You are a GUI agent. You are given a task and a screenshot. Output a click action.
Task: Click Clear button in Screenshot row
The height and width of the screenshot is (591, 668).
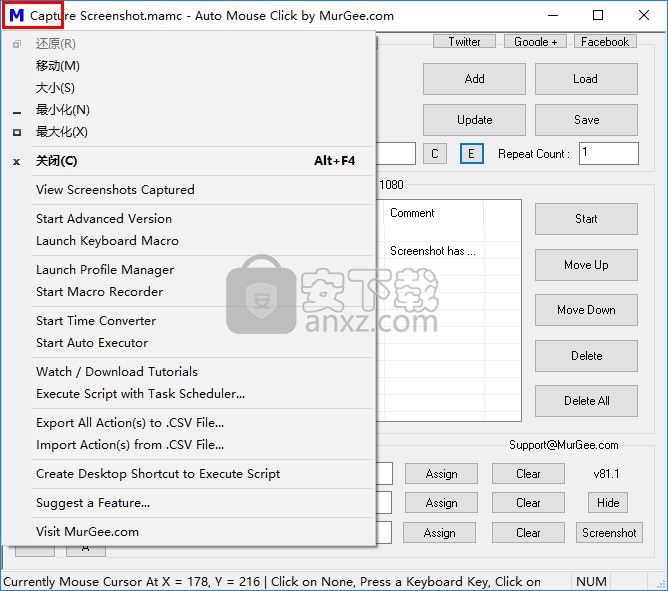[x=528, y=533]
